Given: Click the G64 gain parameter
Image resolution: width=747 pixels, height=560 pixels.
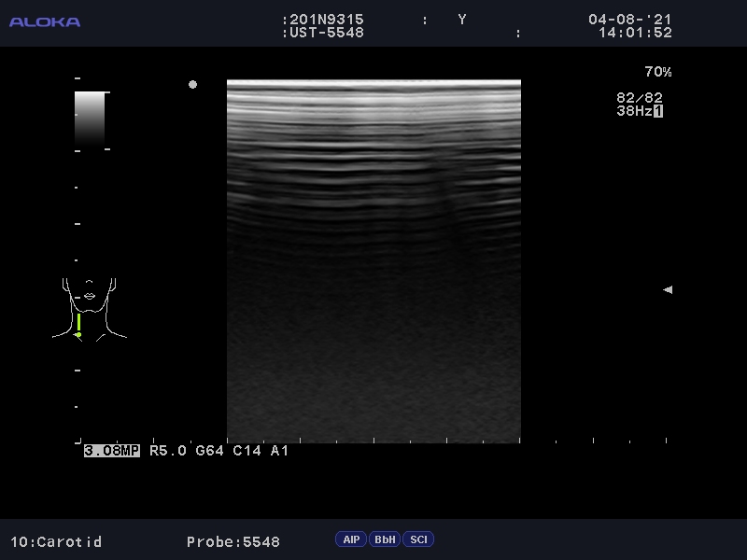Looking at the screenshot, I should [209, 451].
